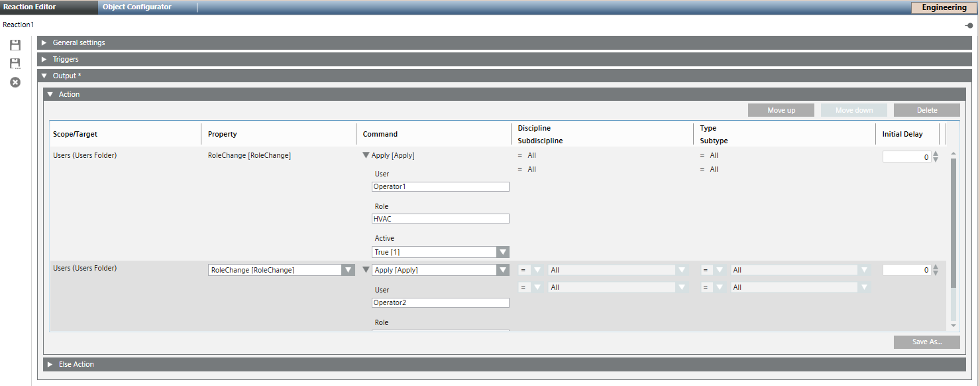The width and height of the screenshot is (980, 386).
Task: Click the Save icon in left toolbar
Action: tap(15, 45)
